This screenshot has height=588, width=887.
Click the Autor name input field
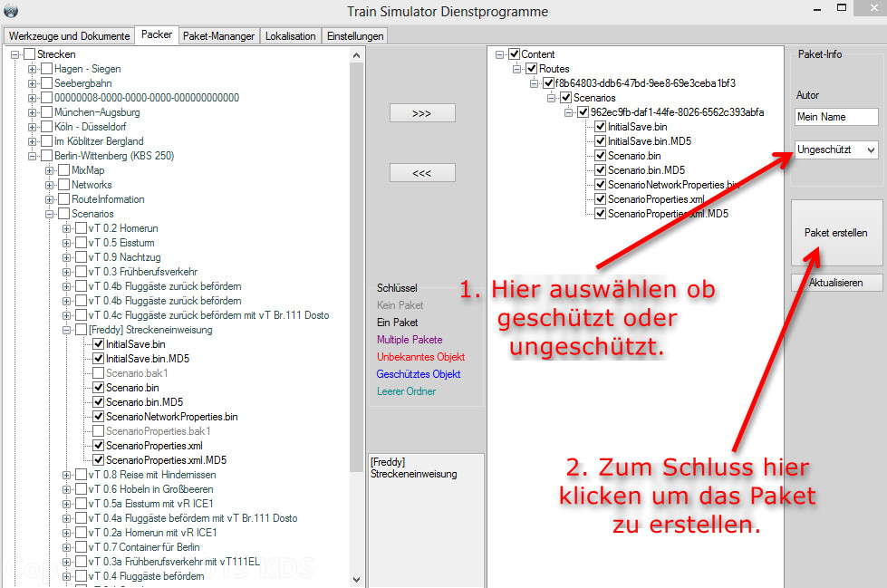pos(835,117)
